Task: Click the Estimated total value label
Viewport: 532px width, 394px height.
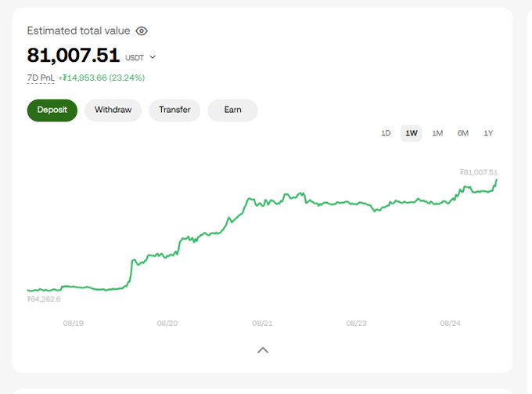Action: coord(78,31)
